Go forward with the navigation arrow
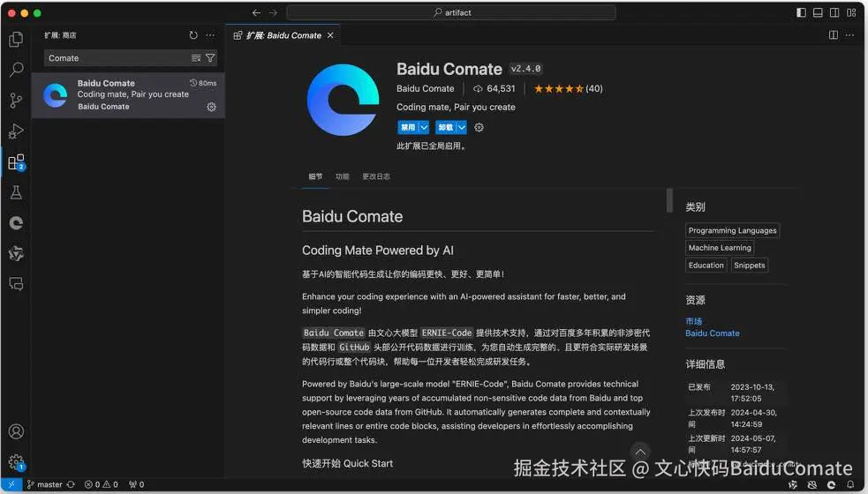The width and height of the screenshot is (868, 494). 273,12
